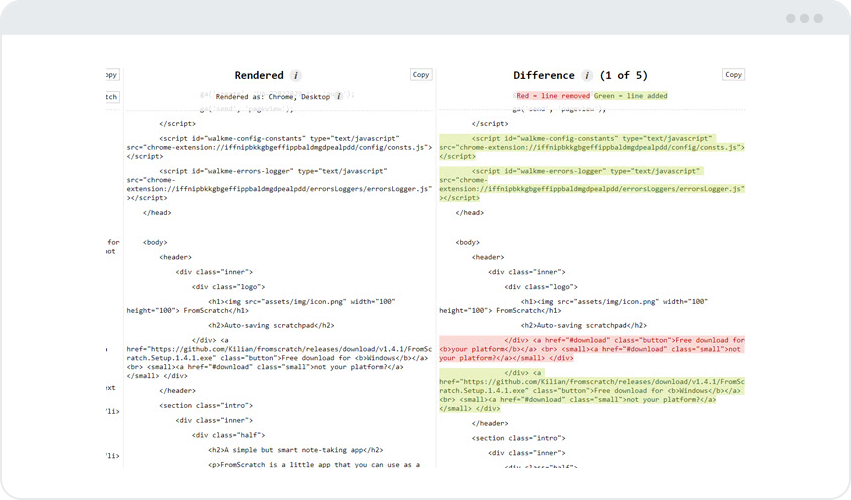Click 'Auto-saving scratchpad' h2 line in Difference

point(584,326)
